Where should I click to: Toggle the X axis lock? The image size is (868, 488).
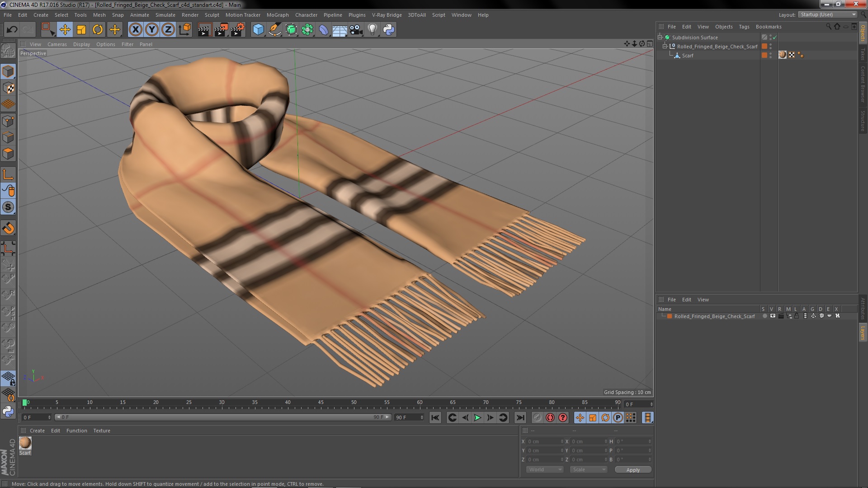pyautogui.click(x=135, y=30)
